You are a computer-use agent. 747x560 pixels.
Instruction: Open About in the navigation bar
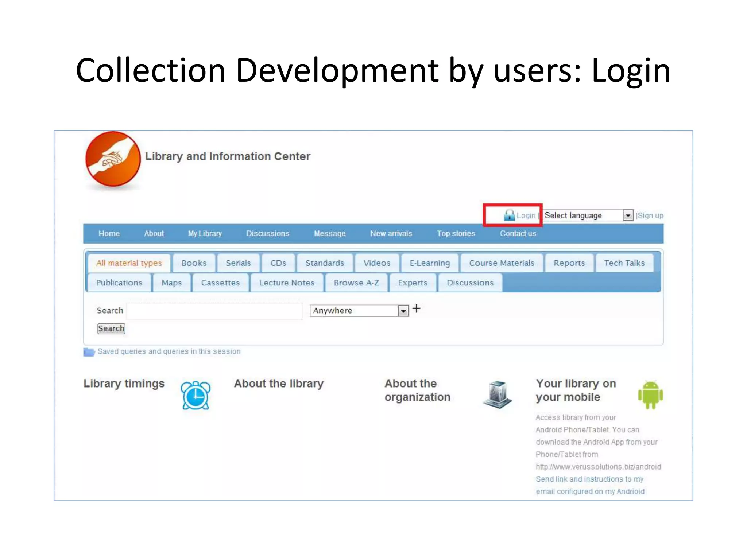154,233
